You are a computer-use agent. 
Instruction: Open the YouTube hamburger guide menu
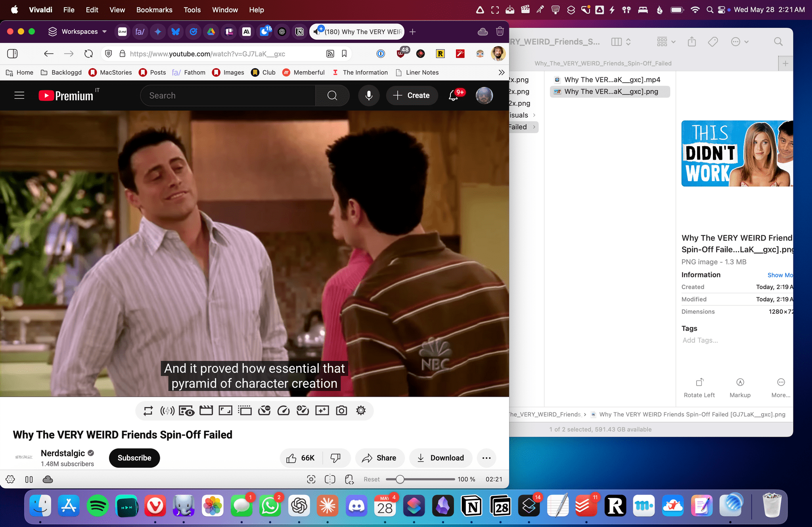click(19, 95)
